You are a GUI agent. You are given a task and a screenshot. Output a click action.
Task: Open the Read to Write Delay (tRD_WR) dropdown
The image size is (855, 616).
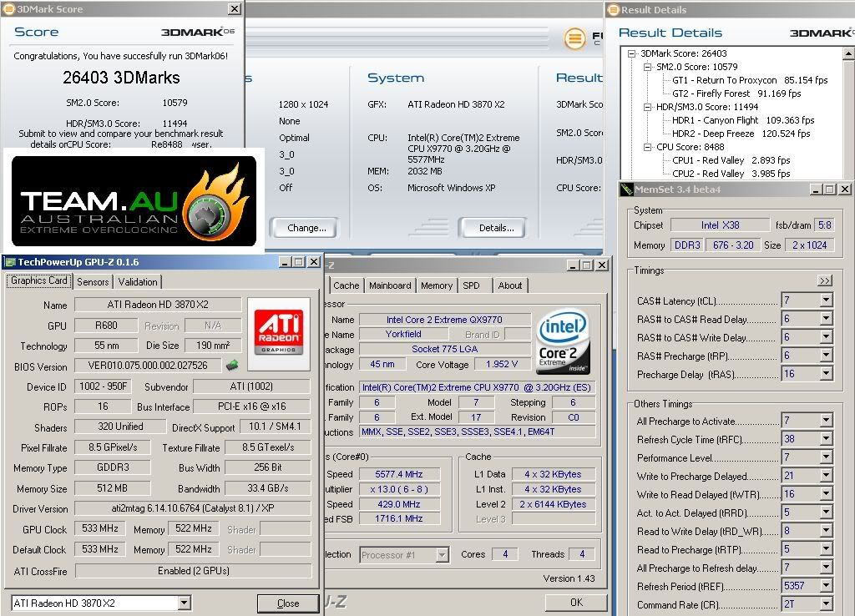tap(826, 530)
